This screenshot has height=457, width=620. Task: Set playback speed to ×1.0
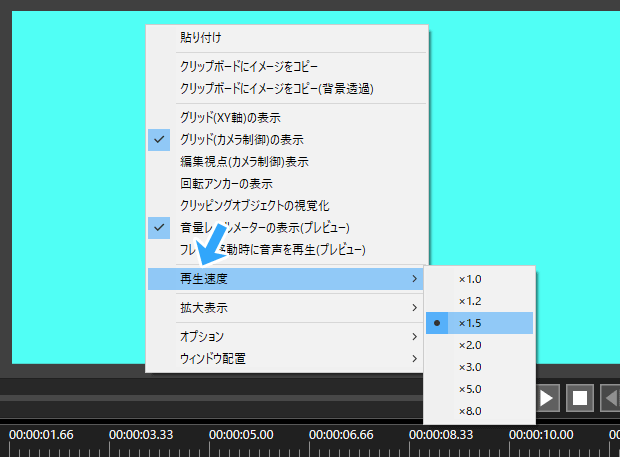click(479, 279)
